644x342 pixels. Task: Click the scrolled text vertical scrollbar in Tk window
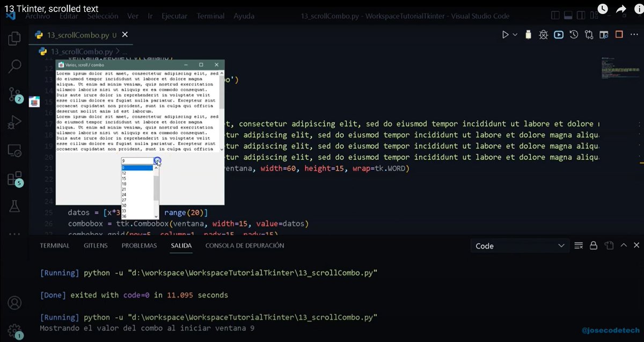(222, 111)
